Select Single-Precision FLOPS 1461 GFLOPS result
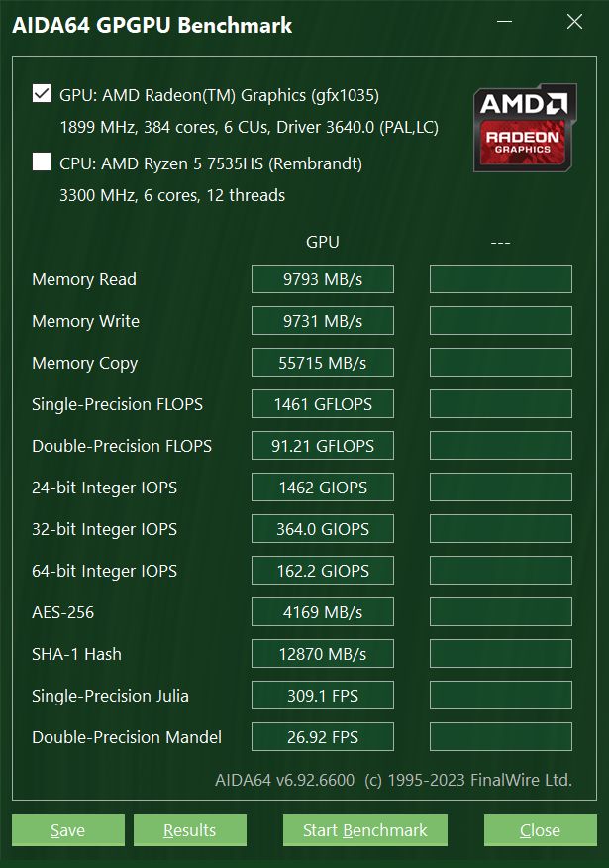 coord(323,404)
